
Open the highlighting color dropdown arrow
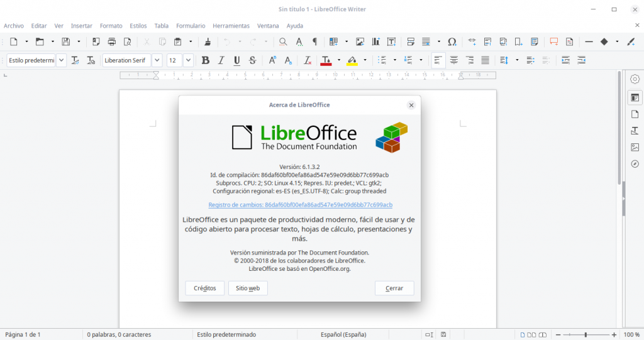point(365,60)
